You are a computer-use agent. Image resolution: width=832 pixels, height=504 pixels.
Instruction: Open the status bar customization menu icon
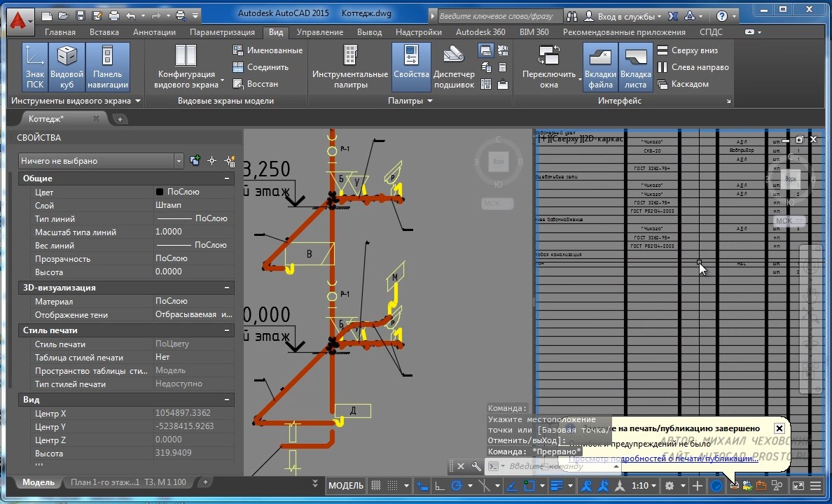(x=816, y=485)
